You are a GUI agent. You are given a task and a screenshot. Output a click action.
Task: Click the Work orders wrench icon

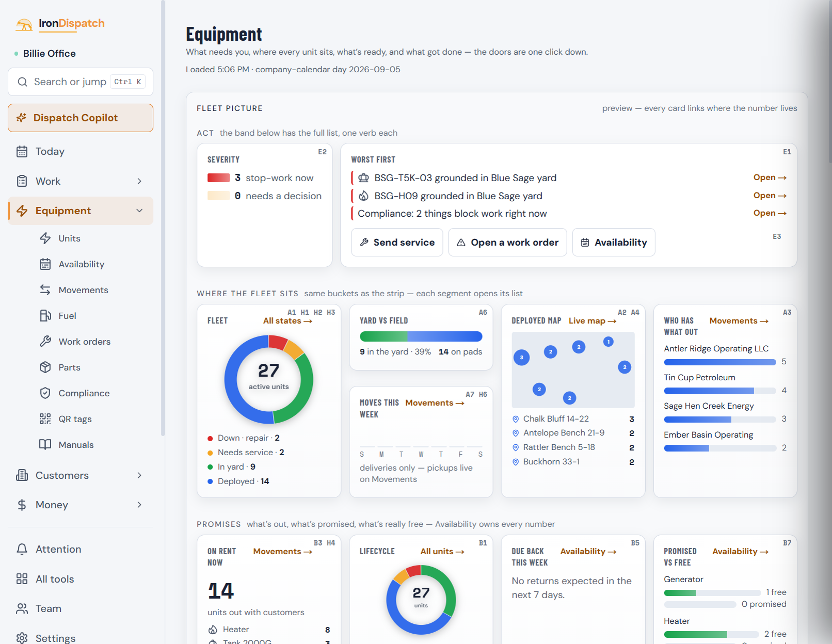pos(45,341)
